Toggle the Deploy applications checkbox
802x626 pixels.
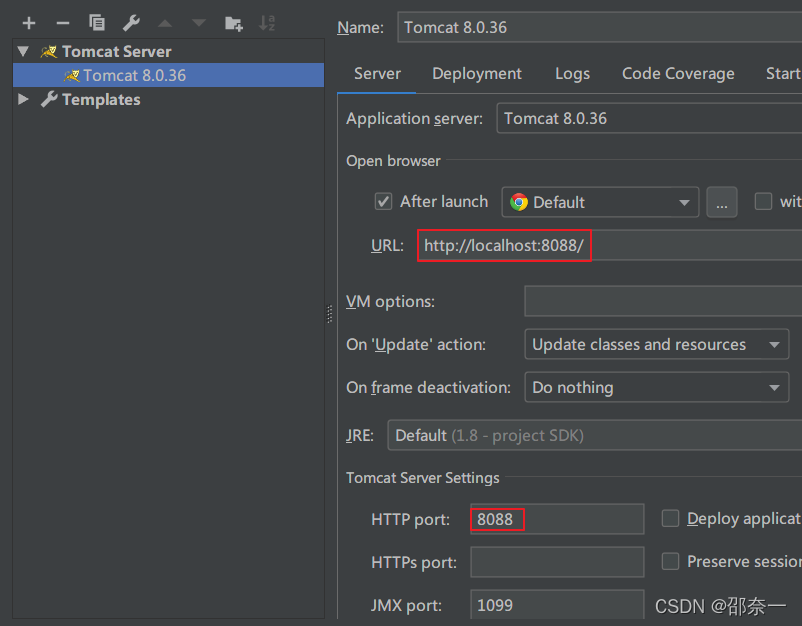pos(670,518)
